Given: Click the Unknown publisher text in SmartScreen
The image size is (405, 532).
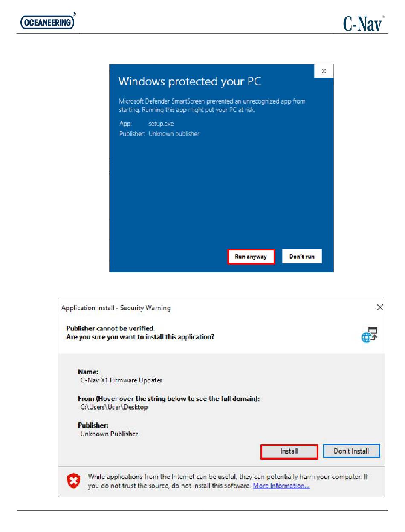Looking at the screenshot, I should [174, 134].
